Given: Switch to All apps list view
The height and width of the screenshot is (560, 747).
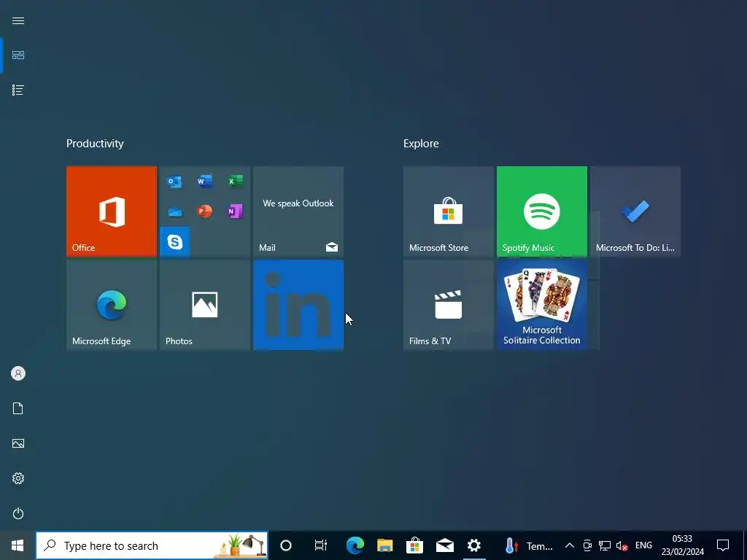Looking at the screenshot, I should (18, 90).
